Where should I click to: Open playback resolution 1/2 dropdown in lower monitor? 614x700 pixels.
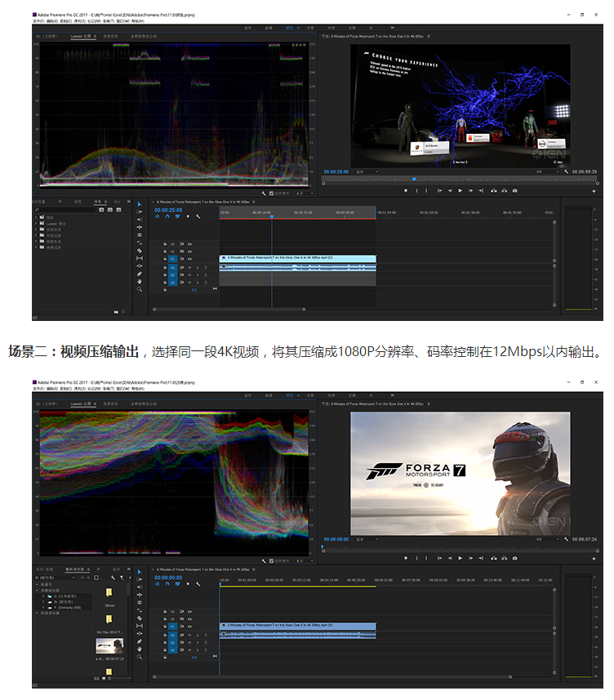(547, 539)
